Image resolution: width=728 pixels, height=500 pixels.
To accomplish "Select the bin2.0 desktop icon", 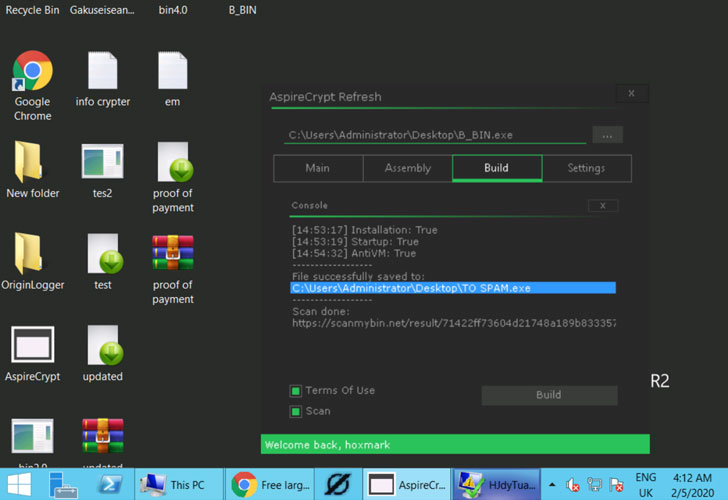I will point(32,436).
